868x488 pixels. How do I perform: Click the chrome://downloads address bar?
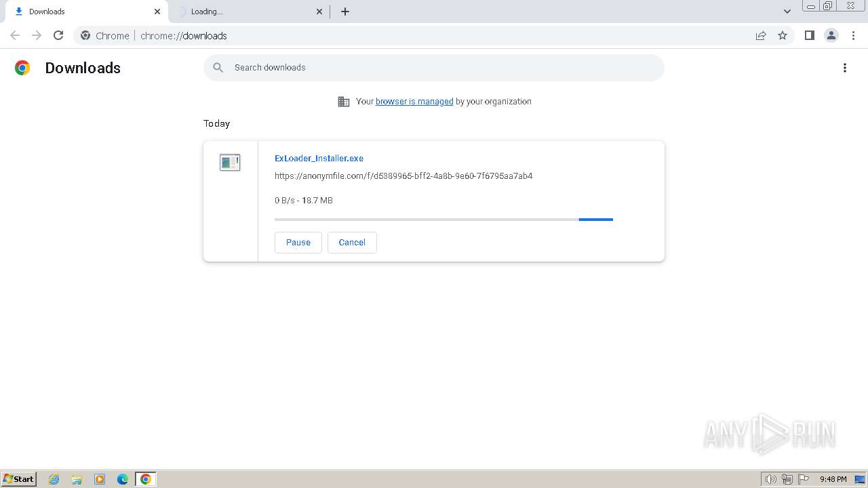click(x=434, y=36)
